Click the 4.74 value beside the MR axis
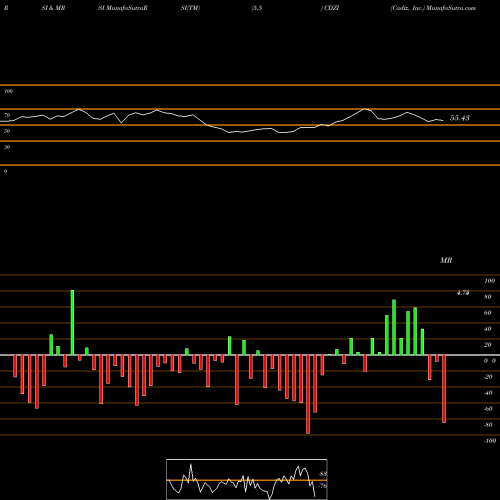Image resolution: width=500 pixels, height=500 pixels. tap(463, 293)
